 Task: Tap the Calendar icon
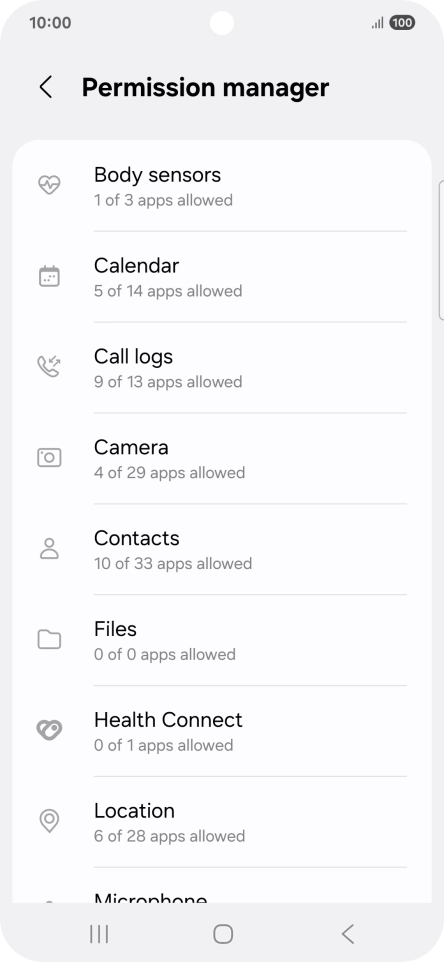(49, 276)
